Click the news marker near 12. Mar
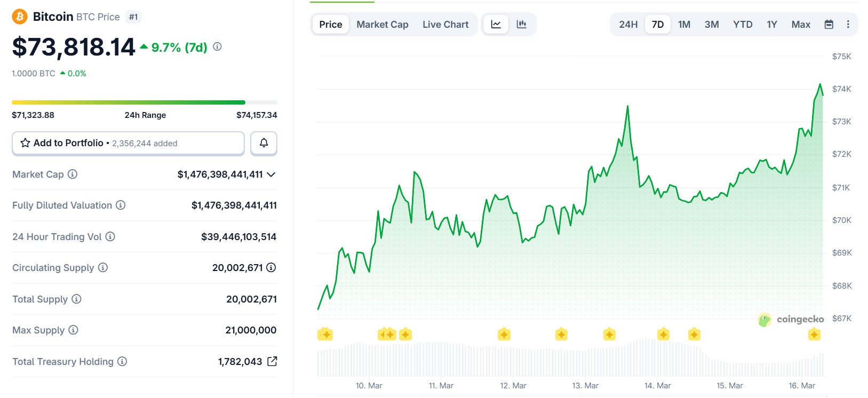Viewport: 868px width, 398px height. (504, 335)
